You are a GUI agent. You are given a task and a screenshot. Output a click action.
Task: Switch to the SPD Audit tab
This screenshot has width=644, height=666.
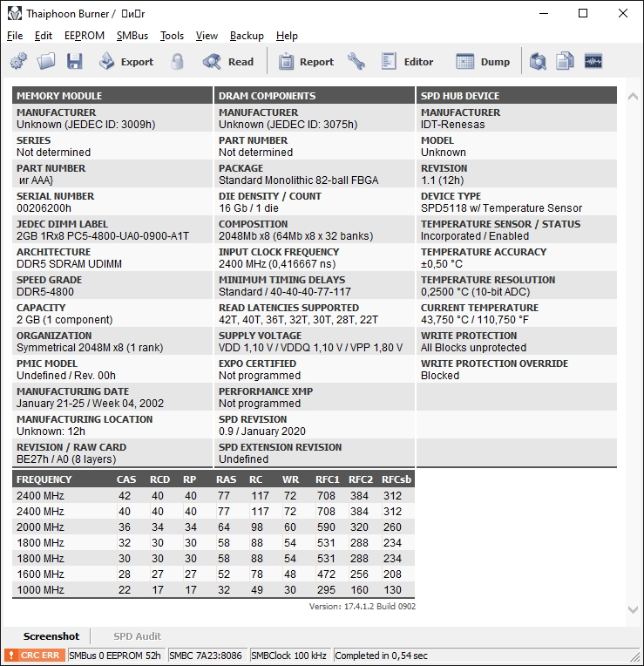137,636
